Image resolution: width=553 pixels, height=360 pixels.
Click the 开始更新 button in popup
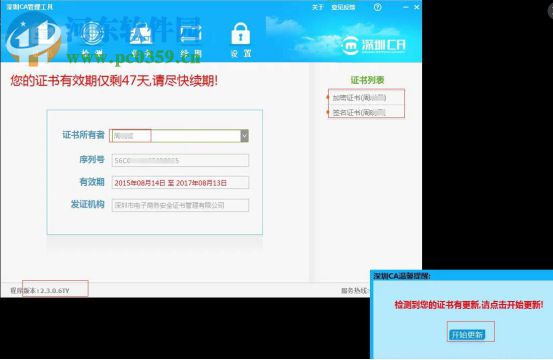tap(467, 334)
